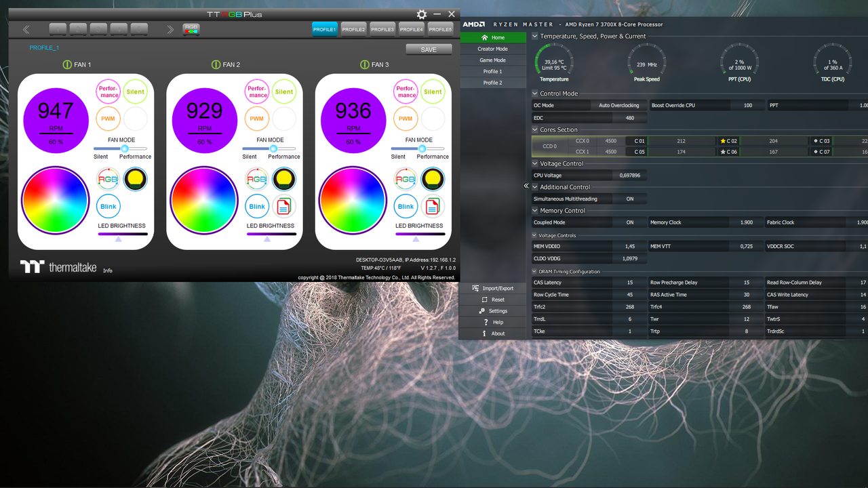Go to next controller page arrow
868x488 pixels.
tap(170, 29)
